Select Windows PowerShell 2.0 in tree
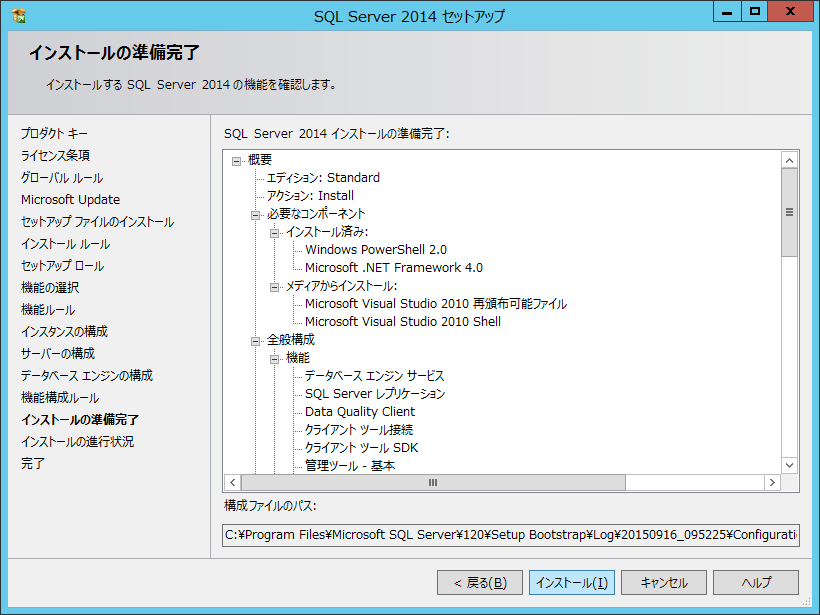Screen dimensions: 820x615 point(376,250)
